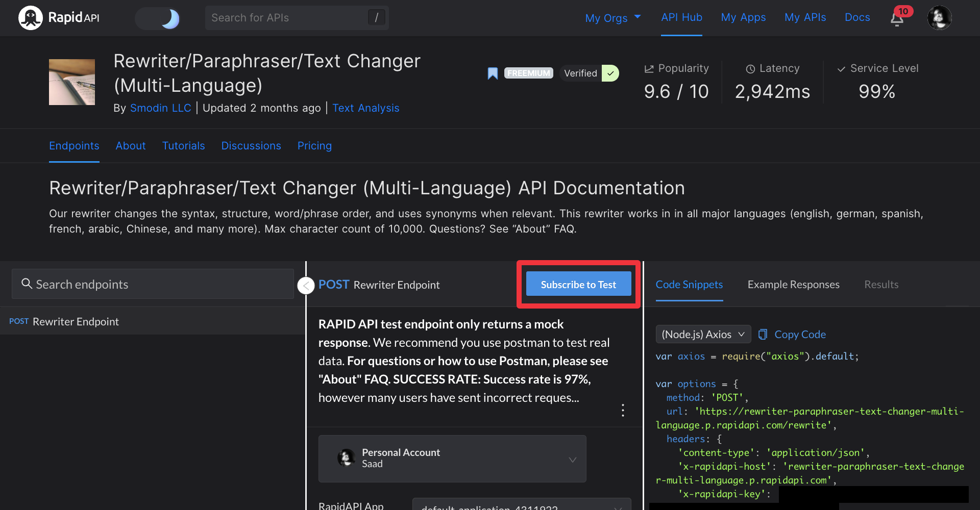This screenshot has width=980, height=510.
Task: Focus the Search for APIs field
Action: coord(297,18)
